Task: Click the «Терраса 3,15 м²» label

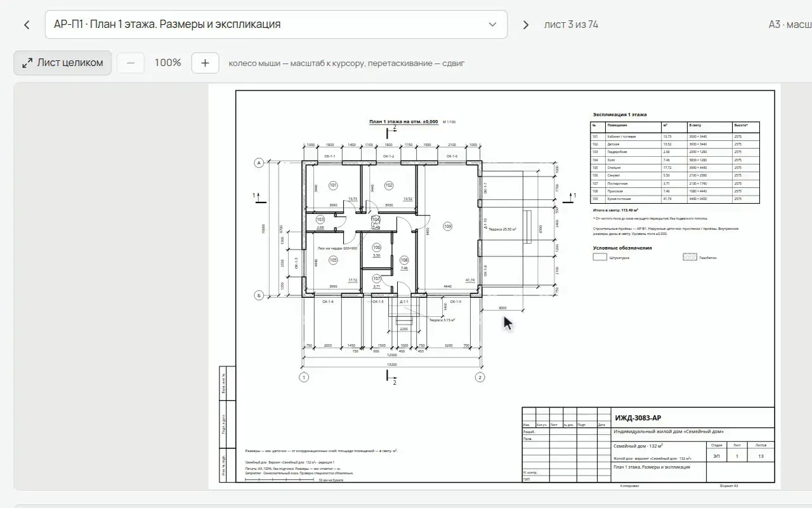Action: (x=442, y=320)
